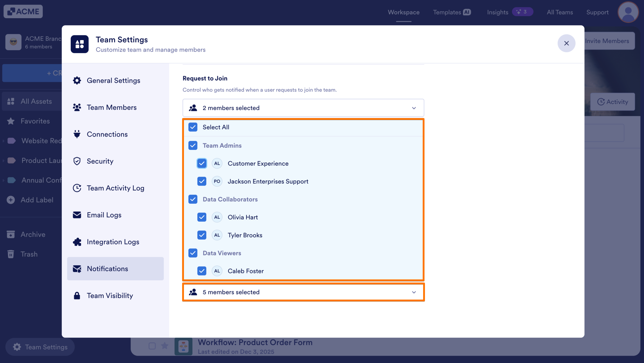Click the AL avatar next to Customer Experience
Screen dimensions: 644x363
point(217,163)
